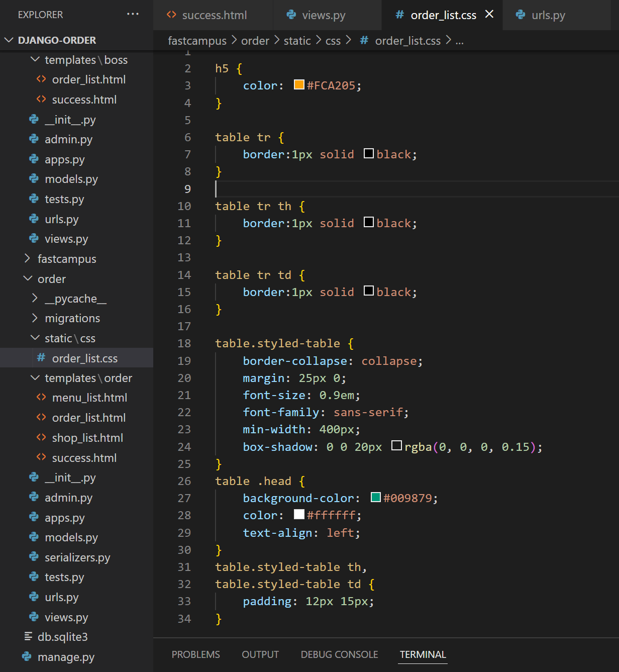Open black swatch in table tr th rule
This screenshot has height=672, width=619.
point(369,222)
